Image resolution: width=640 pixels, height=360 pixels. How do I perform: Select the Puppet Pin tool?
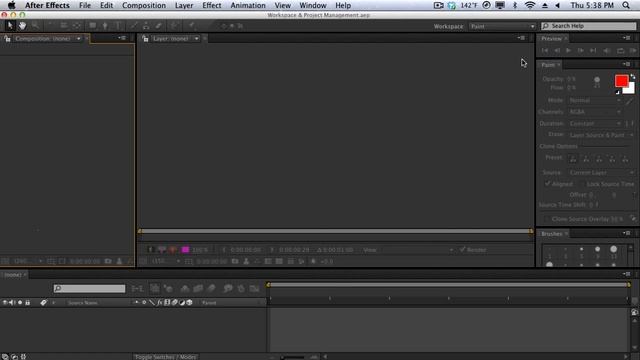pyautogui.click(x=191, y=26)
